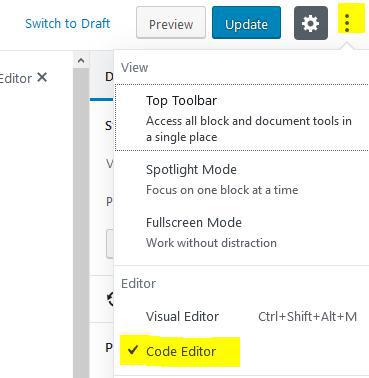369x378 pixels.
Task: Click the partially hidden sidebar tab
Action: [x=109, y=77]
